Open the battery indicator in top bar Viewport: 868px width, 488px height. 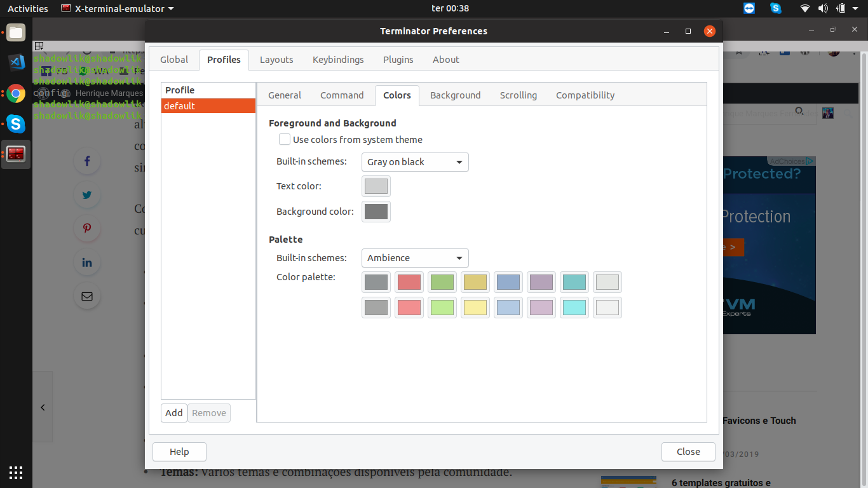841,8
